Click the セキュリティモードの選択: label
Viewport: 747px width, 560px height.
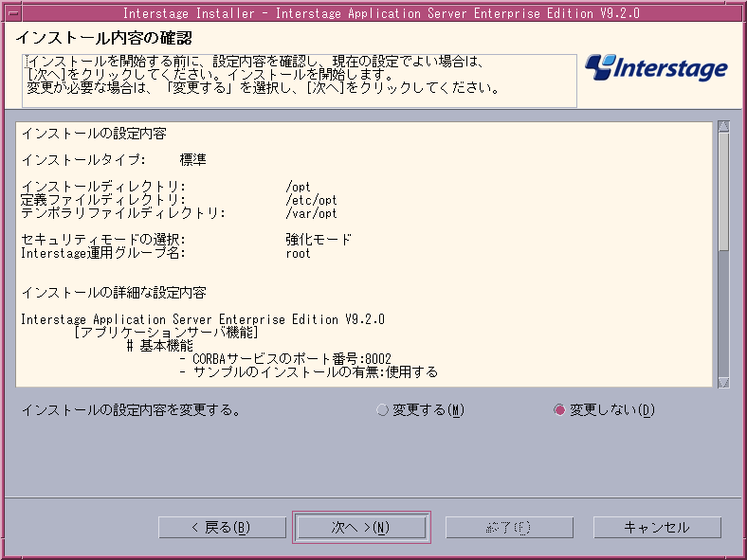coord(103,239)
